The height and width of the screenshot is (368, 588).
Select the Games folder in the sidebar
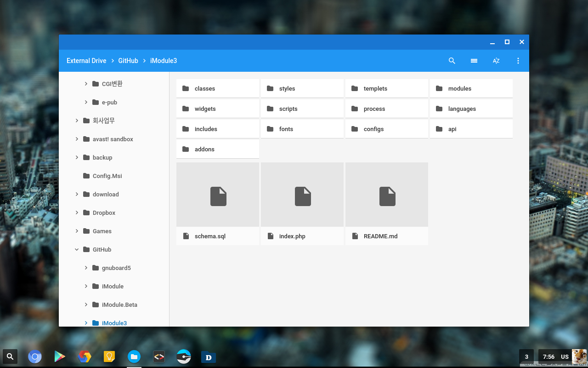[x=102, y=231]
